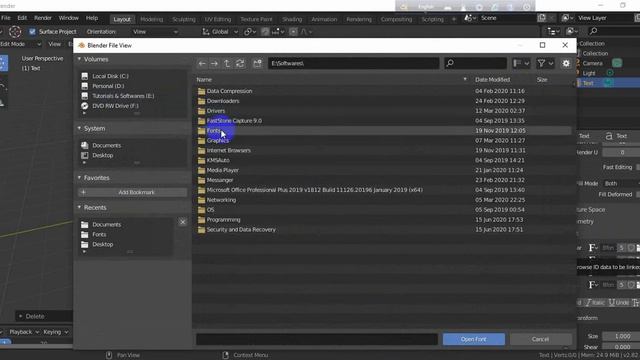Toggle the Surface Project checkbox
The image size is (640, 360).
[32, 31]
